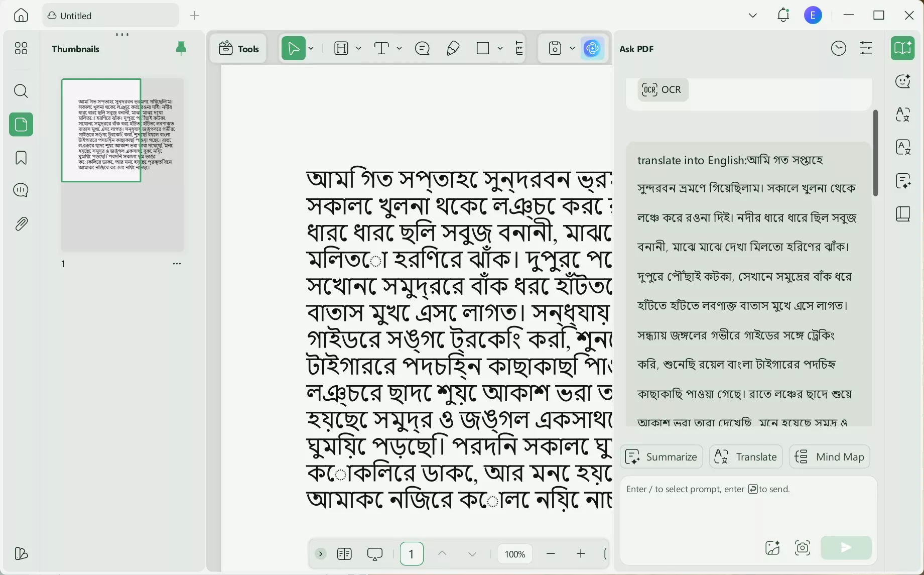Open Search in the left sidebar
This screenshot has height=575, width=924.
tap(21, 91)
